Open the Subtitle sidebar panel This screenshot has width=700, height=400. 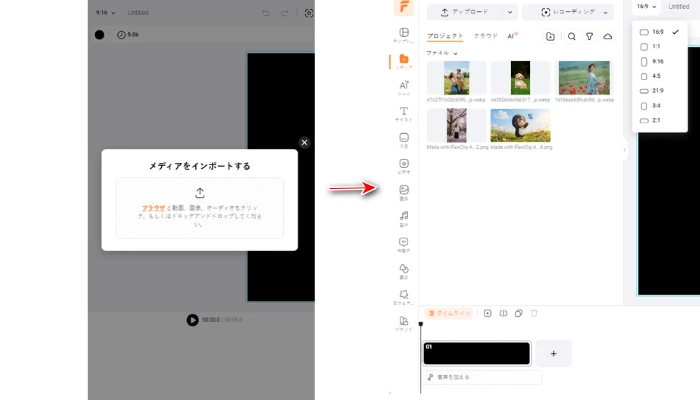pos(404,140)
